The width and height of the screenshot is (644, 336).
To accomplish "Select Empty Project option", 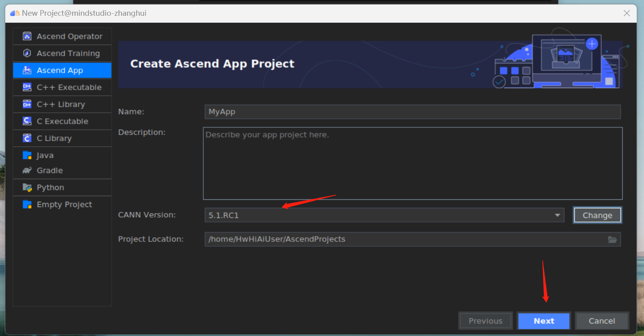I will pyautogui.click(x=64, y=205).
